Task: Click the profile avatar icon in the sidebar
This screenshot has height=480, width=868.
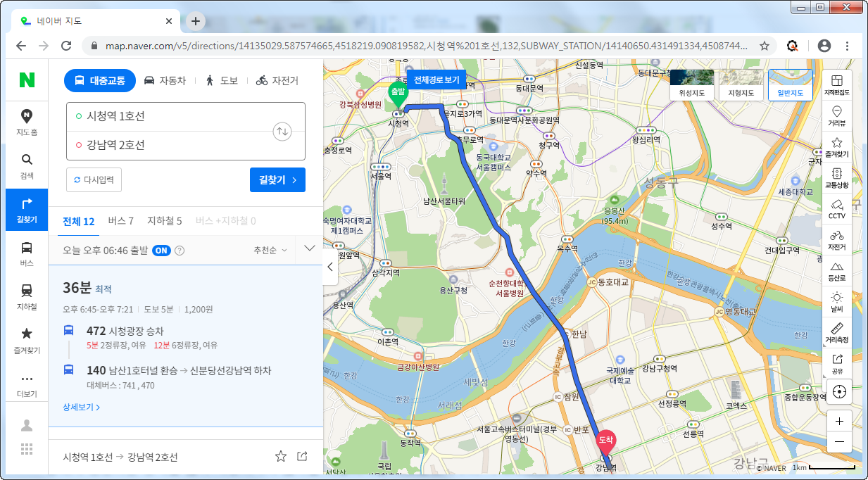Action: point(27,425)
